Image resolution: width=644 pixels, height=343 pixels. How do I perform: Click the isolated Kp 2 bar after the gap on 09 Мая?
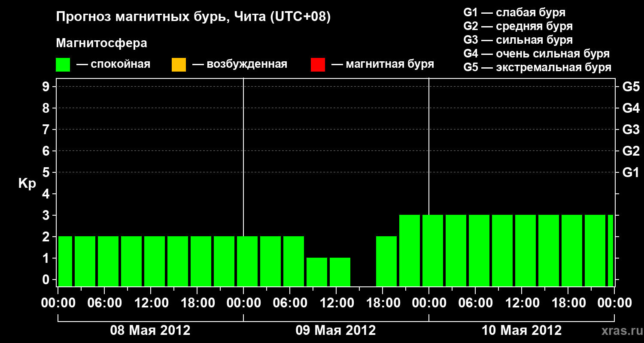(386, 261)
